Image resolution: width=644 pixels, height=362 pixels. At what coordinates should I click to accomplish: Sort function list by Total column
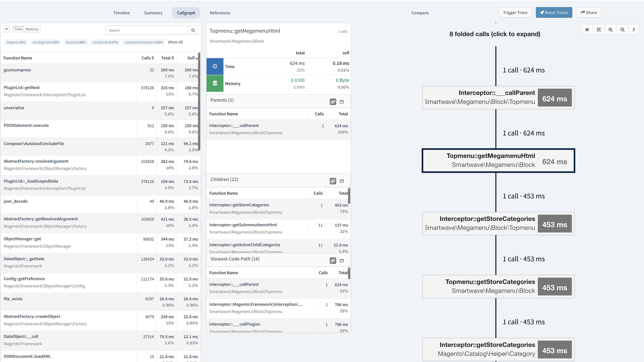click(167, 58)
